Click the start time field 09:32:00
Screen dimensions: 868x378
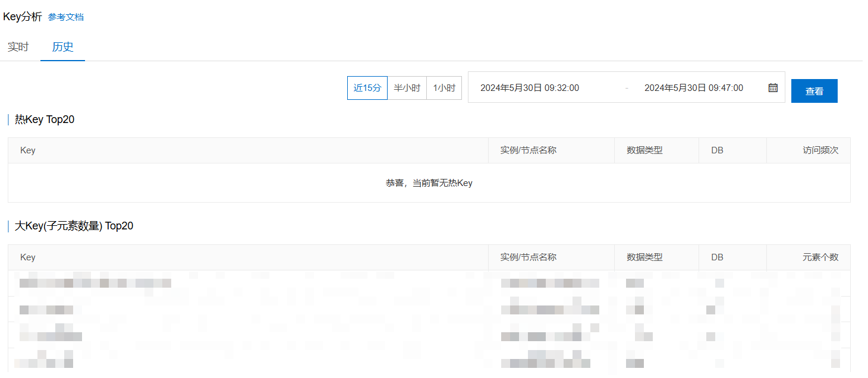(529, 88)
